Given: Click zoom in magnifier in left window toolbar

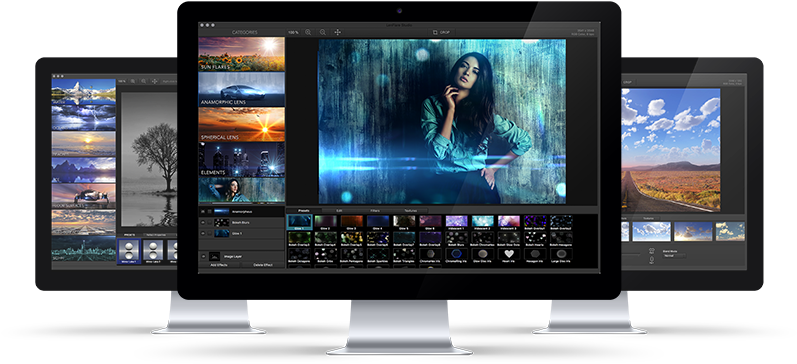Looking at the screenshot, I should coord(133,81).
